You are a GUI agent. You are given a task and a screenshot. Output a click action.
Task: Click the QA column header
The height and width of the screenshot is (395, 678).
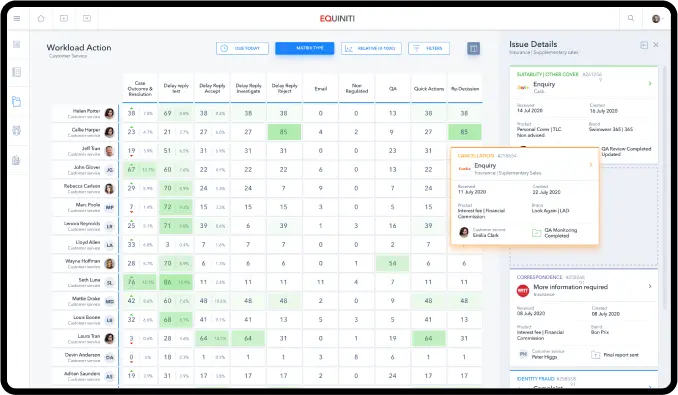[393, 89]
